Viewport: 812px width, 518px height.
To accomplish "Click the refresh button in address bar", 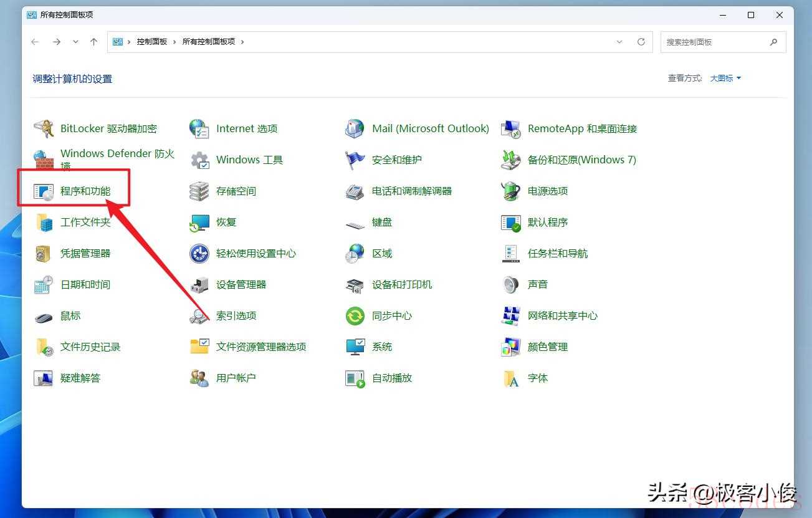I will (641, 42).
